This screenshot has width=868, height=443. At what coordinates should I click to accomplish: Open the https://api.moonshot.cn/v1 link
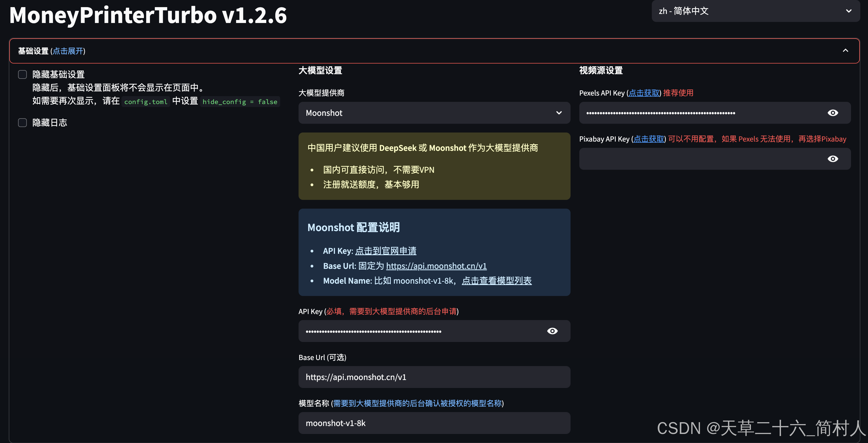click(x=436, y=266)
